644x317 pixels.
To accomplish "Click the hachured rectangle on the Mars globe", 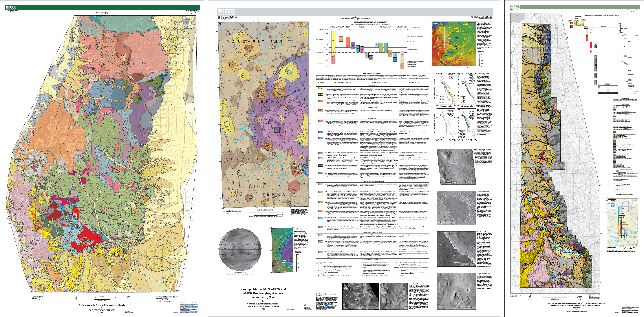I will coord(232,254).
